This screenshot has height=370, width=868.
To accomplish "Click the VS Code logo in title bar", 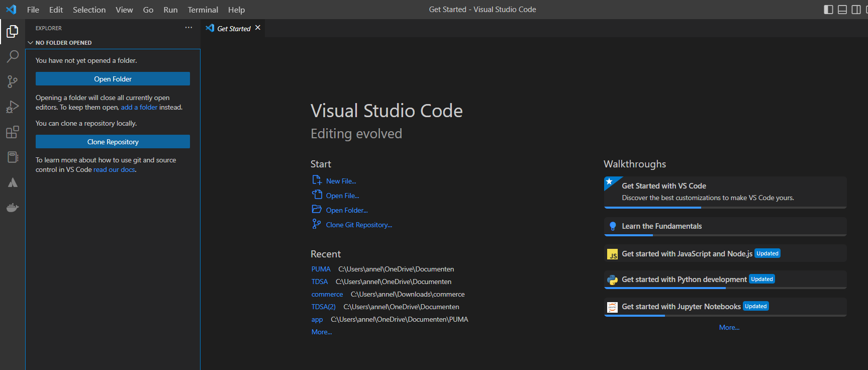I will pos(11,10).
